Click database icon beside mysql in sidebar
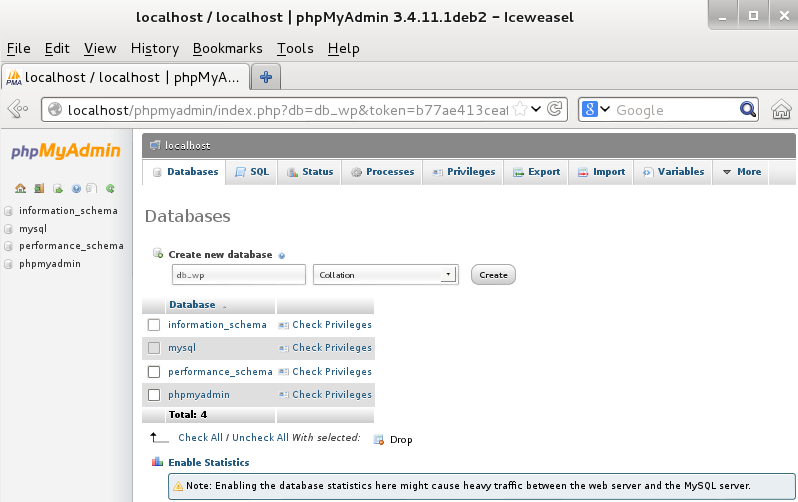The width and height of the screenshot is (798, 502). click(8, 229)
